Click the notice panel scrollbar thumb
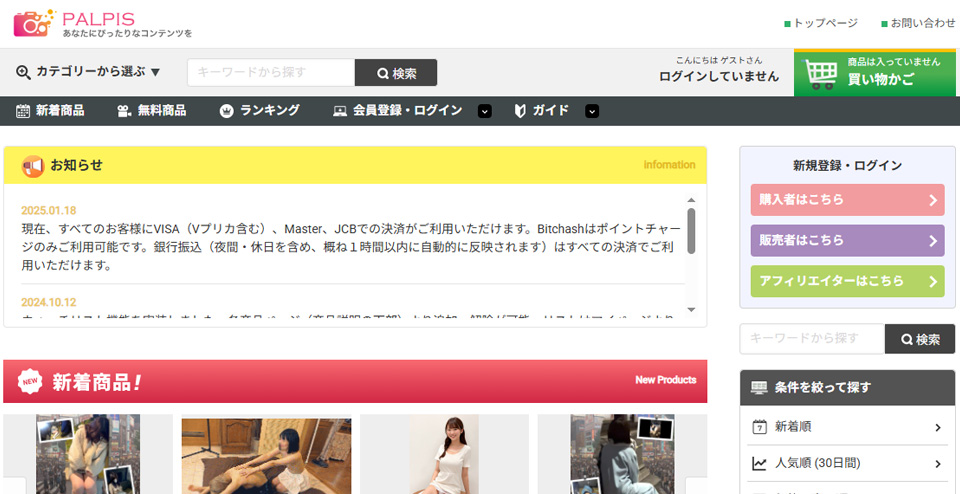This screenshot has height=494, width=960. pyautogui.click(x=691, y=231)
